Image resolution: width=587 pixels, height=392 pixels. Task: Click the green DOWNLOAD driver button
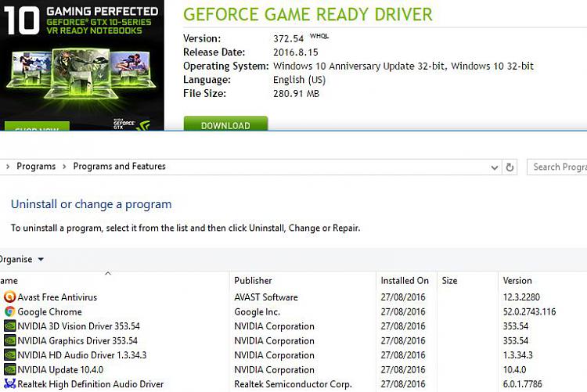(x=225, y=124)
